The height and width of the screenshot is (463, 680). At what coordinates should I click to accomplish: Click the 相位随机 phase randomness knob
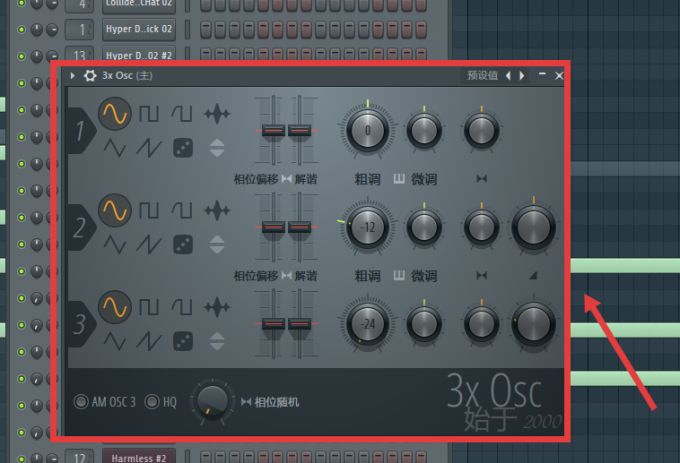[212, 401]
